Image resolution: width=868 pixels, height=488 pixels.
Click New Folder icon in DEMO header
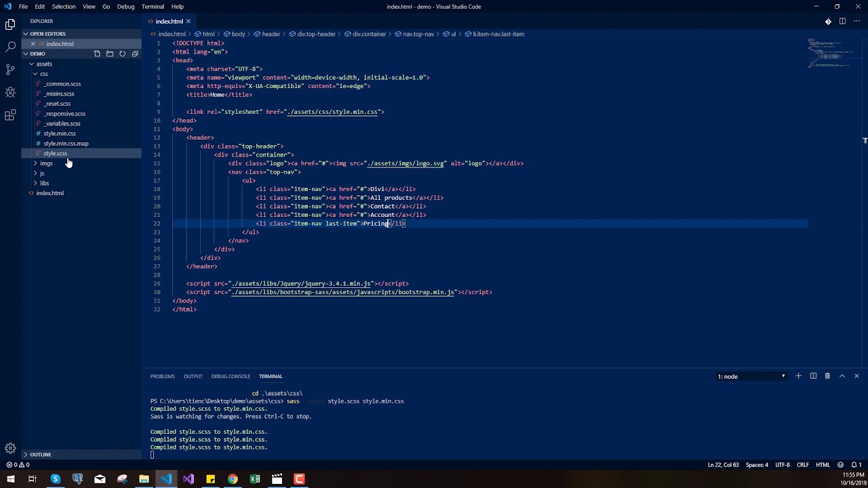point(110,54)
